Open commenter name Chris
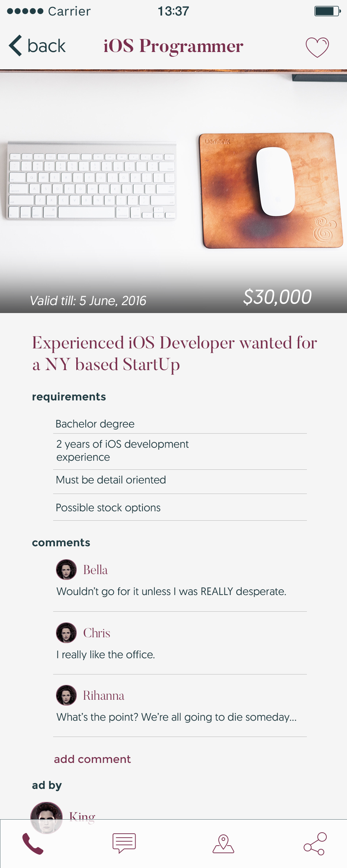The image size is (347, 868). tap(97, 633)
